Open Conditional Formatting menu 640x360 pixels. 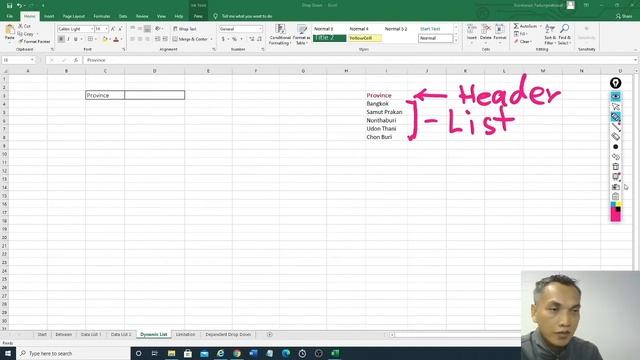pos(280,34)
